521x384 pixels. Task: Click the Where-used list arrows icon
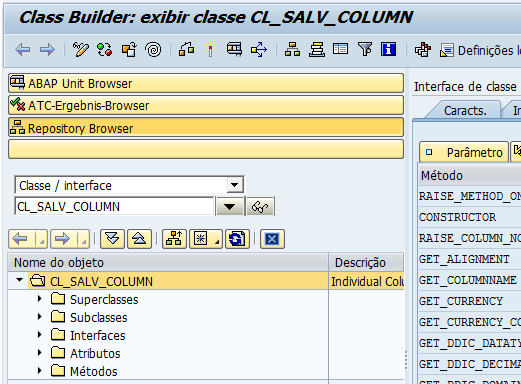click(x=259, y=50)
